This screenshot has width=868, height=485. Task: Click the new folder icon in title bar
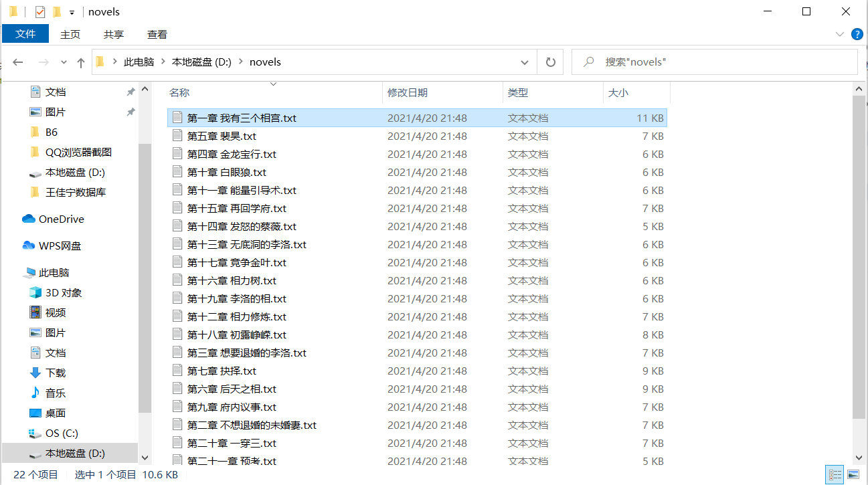(57, 12)
